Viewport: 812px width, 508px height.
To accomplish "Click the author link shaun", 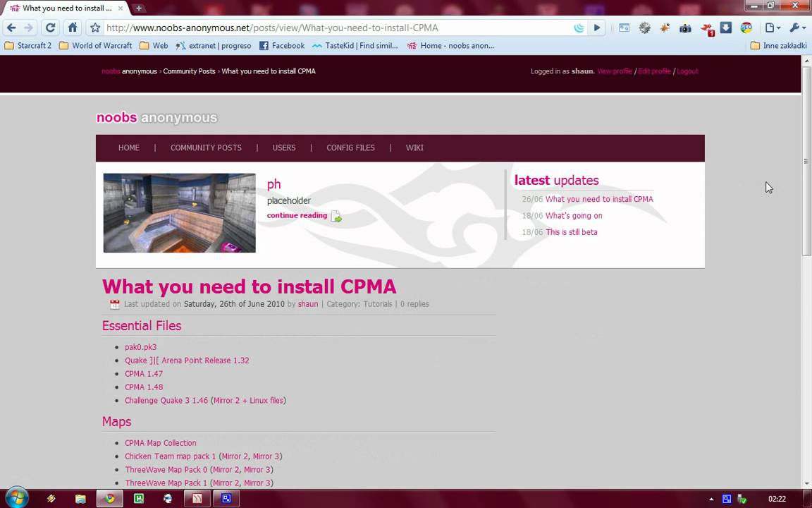I will (x=308, y=304).
